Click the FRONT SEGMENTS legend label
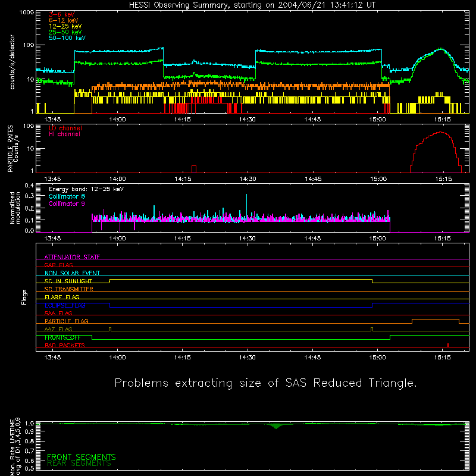This screenshot has width=476, height=476. tap(82, 457)
